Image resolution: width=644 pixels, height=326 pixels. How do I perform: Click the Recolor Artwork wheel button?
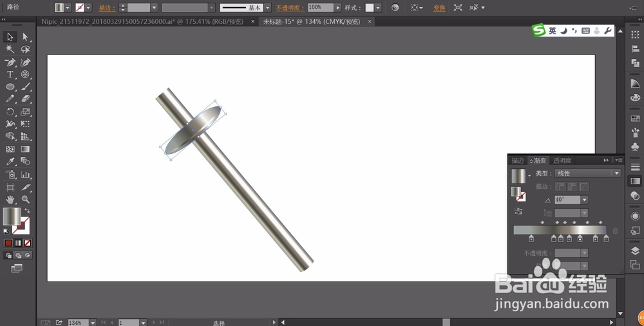(x=395, y=7)
